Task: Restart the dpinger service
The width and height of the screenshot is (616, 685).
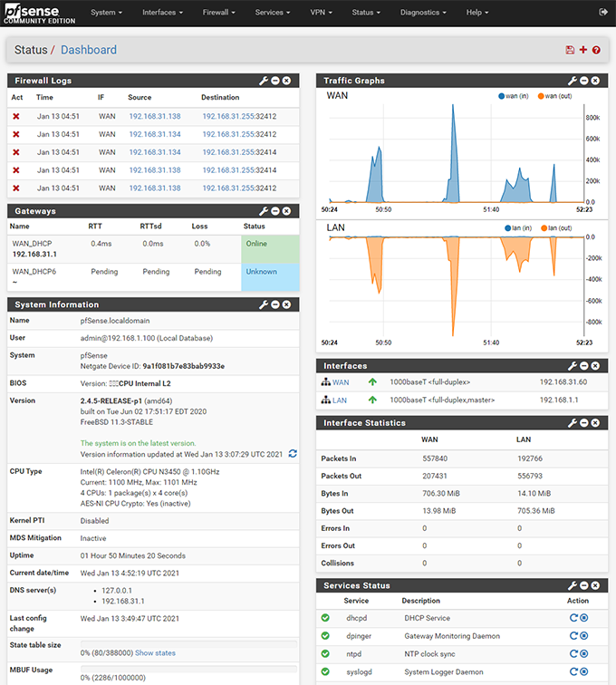Action: (x=573, y=636)
